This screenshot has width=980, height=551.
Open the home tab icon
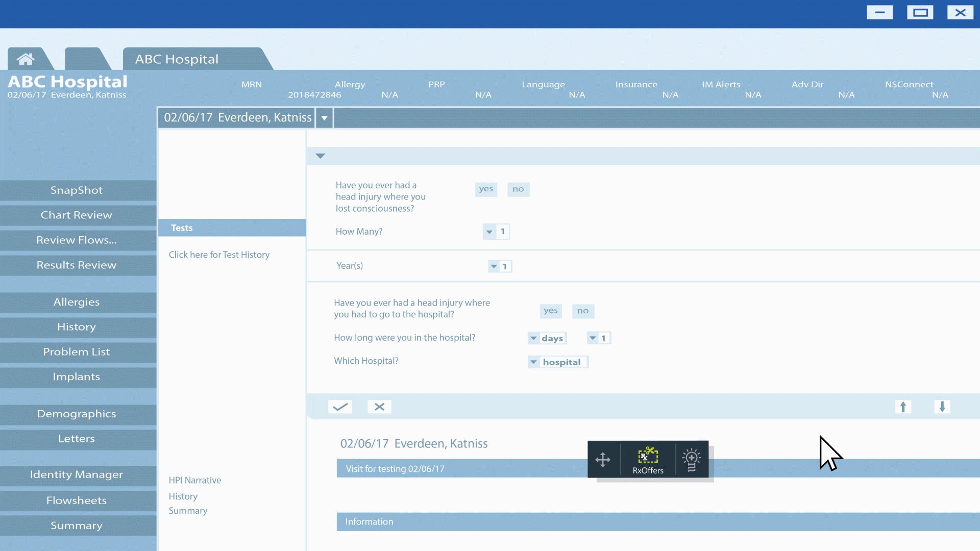coord(26,59)
